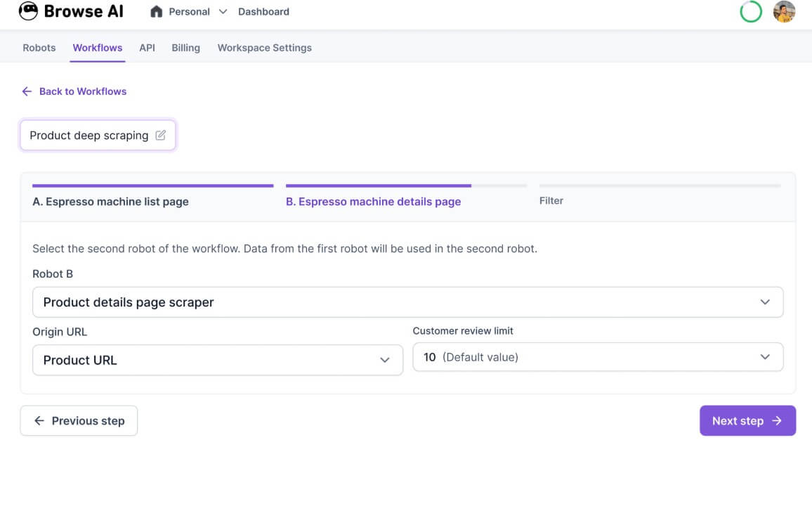Click the Browse AI robot logo icon
This screenshot has height=511, width=812.
click(x=29, y=11)
